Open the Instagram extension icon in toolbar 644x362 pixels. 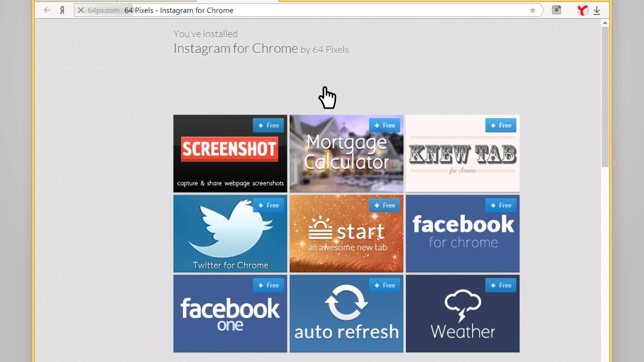click(556, 10)
